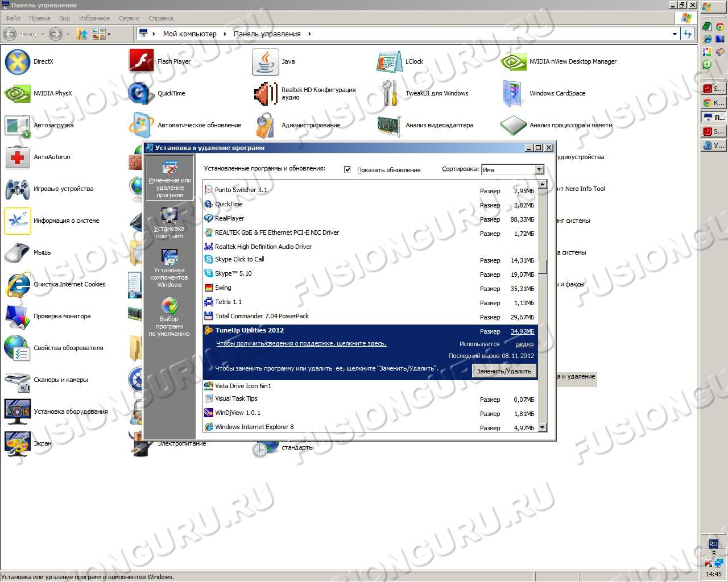
Task: Click the Up folder toolbar icon
Action: coord(82,34)
